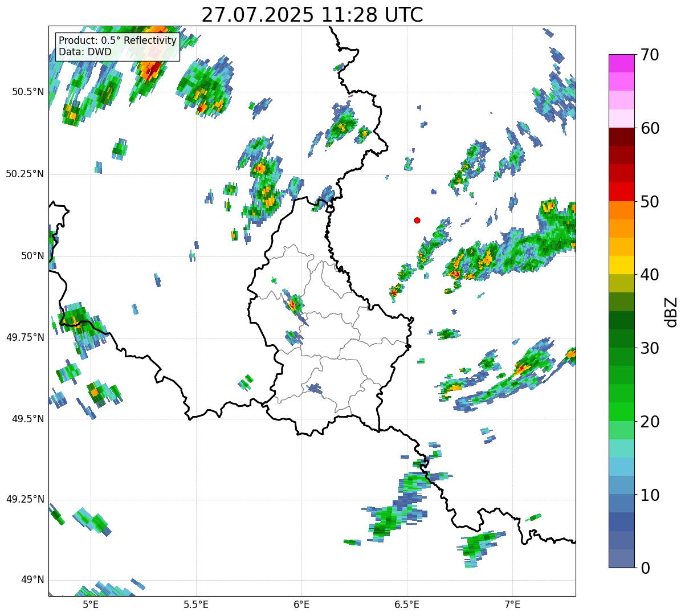This screenshot has width=685, height=616.
Task: Click the "50°N" latitude label
Action: (x=32, y=256)
